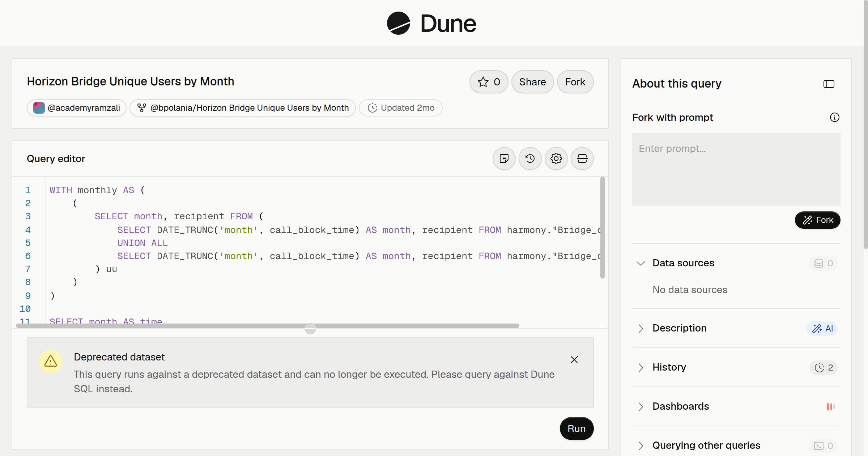Click the black AI Fork button under the prompt
The height and width of the screenshot is (456, 868).
point(818,220)
